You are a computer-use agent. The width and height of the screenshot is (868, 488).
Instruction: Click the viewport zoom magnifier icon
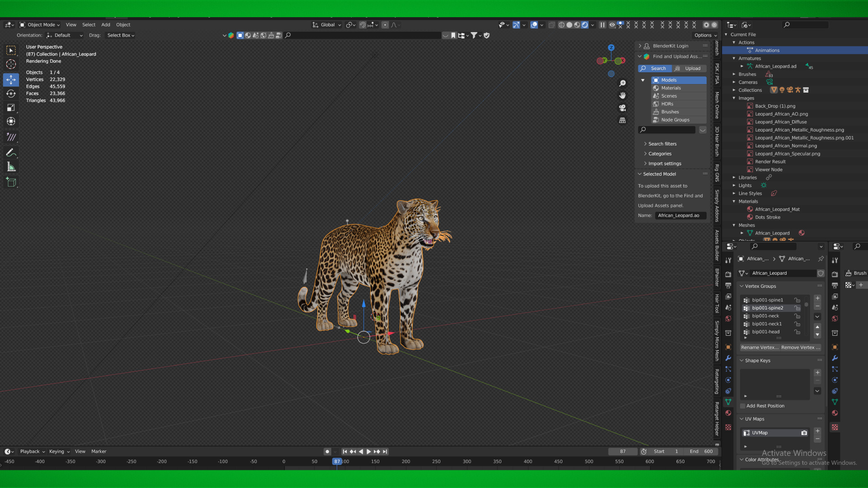click(623, 83)
